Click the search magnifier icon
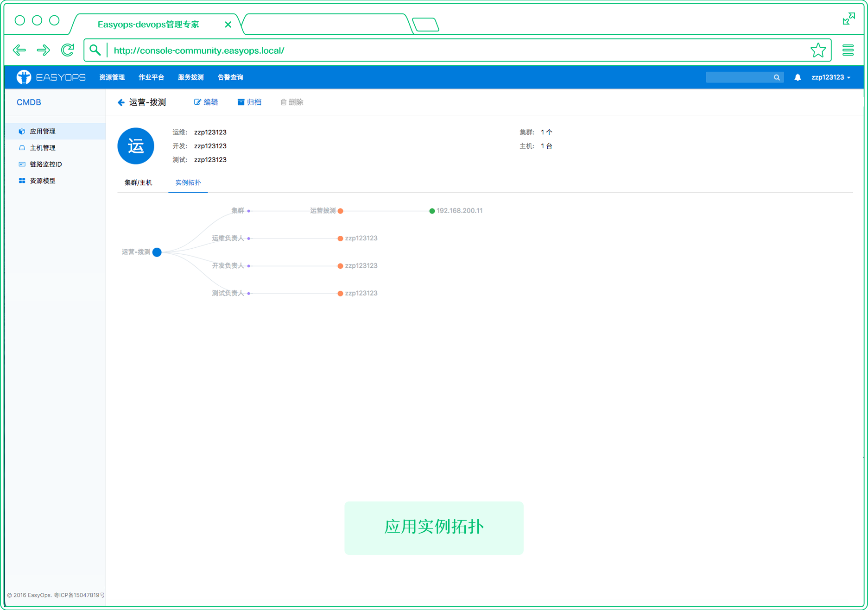 point(777,77)
